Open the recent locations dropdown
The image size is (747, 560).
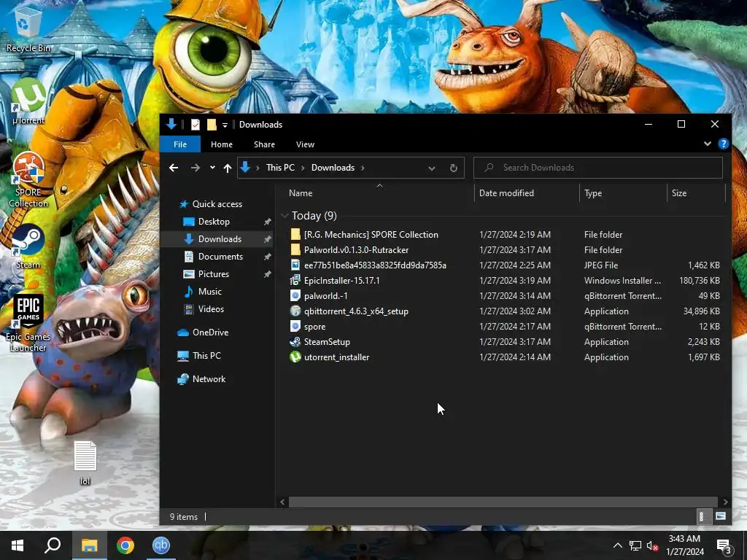coord(212,167)
